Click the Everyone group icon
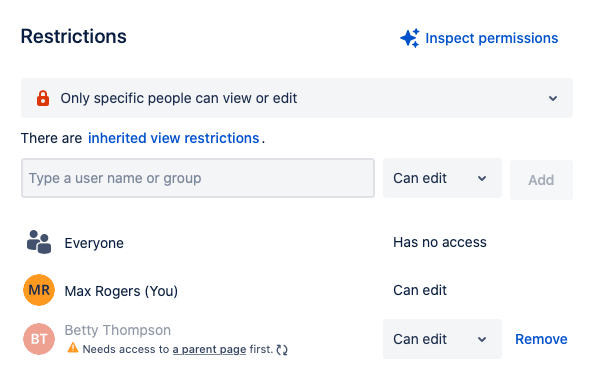Viewport: 594px width, 370px height. pyautogui.click(x=39, y=242)
